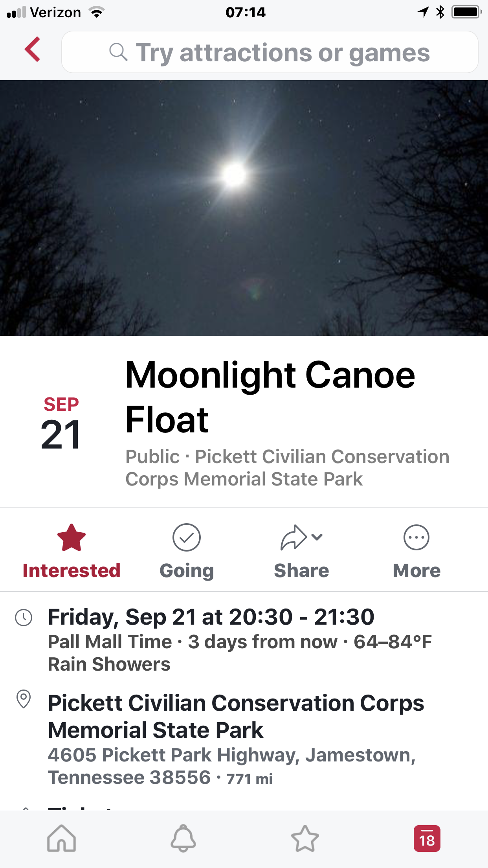Open the star saved events tab
This screenshot has height=868, width=488.
click(x=305, y=838)
